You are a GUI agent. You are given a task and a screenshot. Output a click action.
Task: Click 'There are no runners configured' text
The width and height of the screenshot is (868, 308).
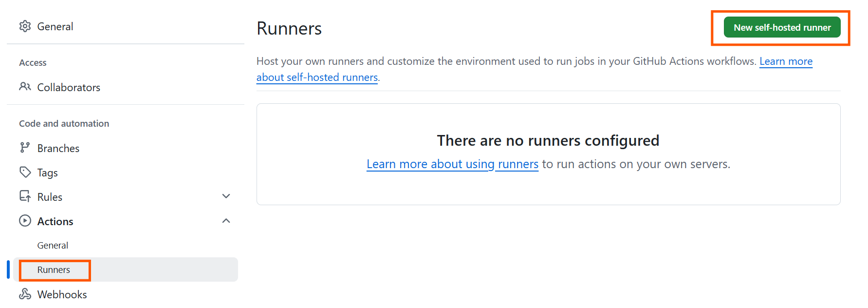coord(548,140)
